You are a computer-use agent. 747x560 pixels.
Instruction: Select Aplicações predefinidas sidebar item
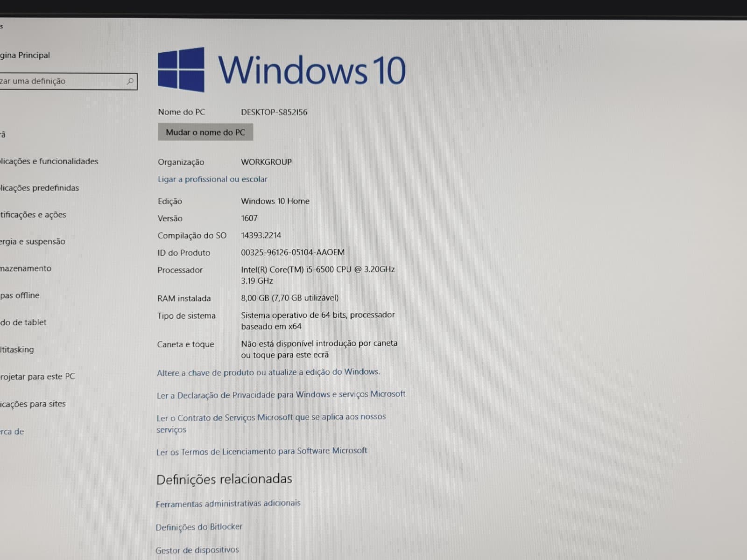click(39, 188)
